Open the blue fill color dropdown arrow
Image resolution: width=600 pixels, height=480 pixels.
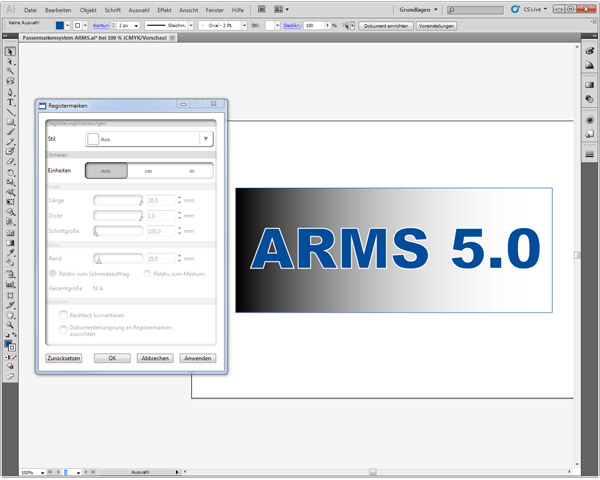click(67, 26)
